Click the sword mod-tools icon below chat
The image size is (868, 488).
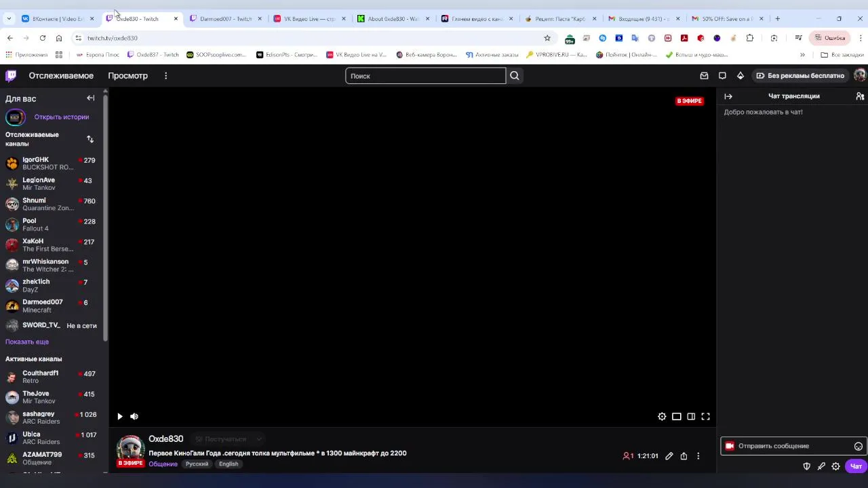[821, 466]
